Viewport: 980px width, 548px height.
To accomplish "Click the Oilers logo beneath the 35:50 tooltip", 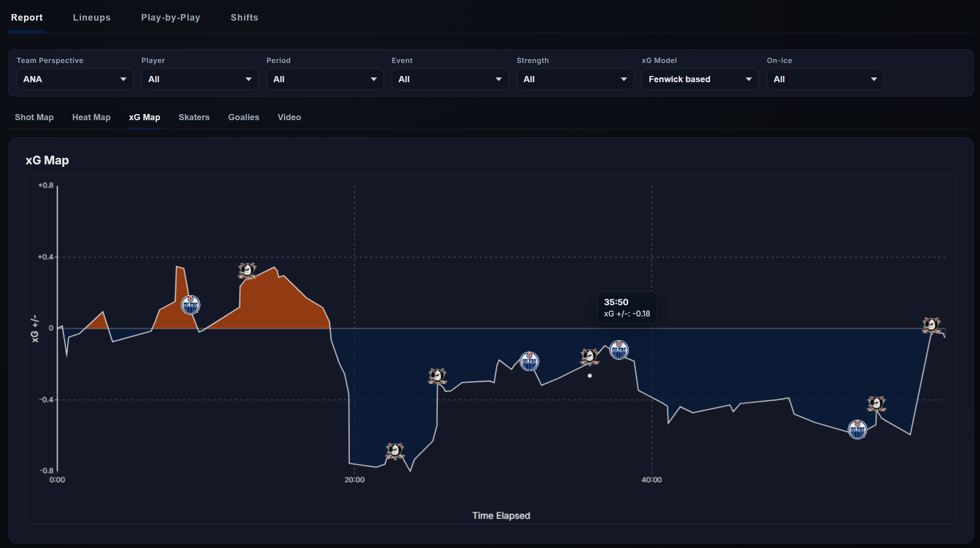I will (x=618, y=350).
